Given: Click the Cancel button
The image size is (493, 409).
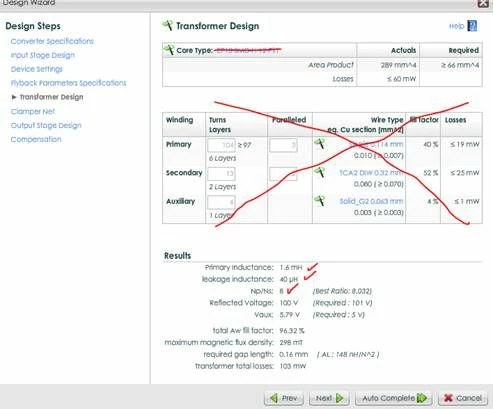Looking at the screenshot, I should coord(463,398).
